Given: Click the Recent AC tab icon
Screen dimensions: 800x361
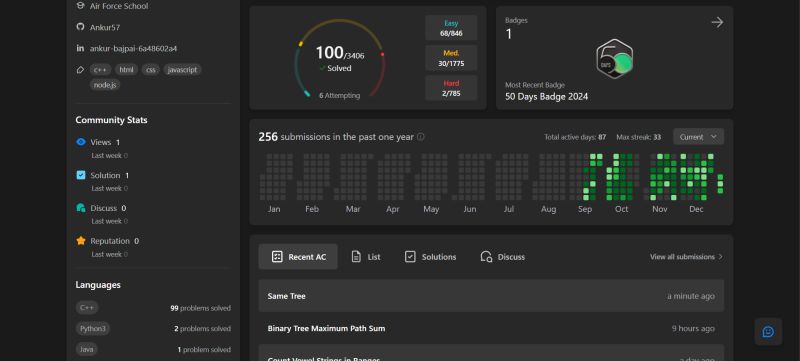Looking at the screenshot, I should [x=277, y=256].
